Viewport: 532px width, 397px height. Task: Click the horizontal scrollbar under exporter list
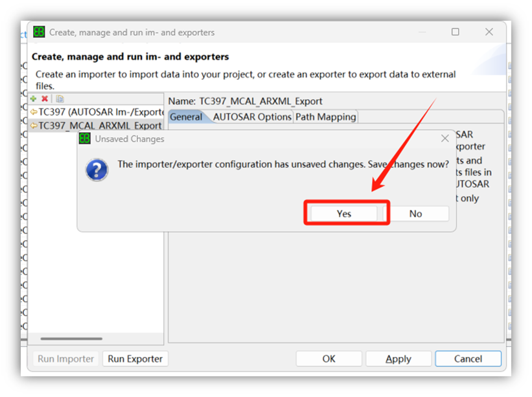coord(71,338)
